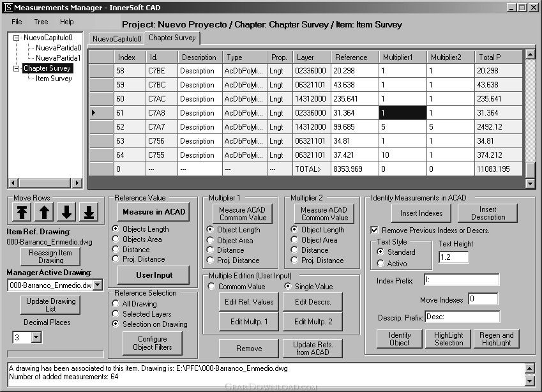
Task: Open Configure Object Filters
Action: point(153,343)
